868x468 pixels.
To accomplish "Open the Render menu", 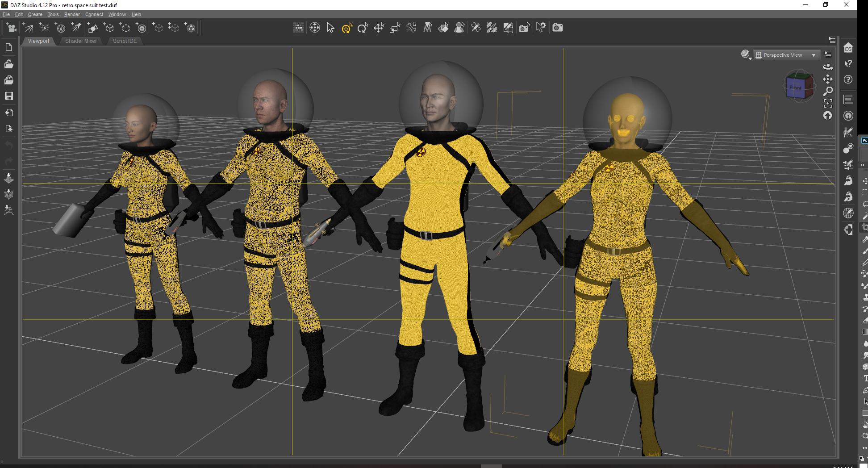I will point(72,14).
